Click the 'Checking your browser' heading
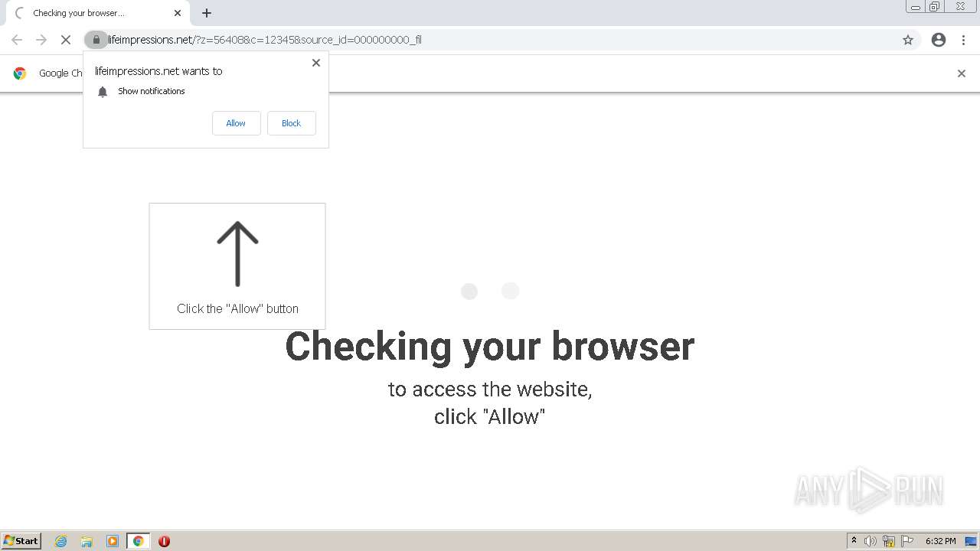Image resolution: width=980 pixels, height=551 pixels. pos(490,346)
